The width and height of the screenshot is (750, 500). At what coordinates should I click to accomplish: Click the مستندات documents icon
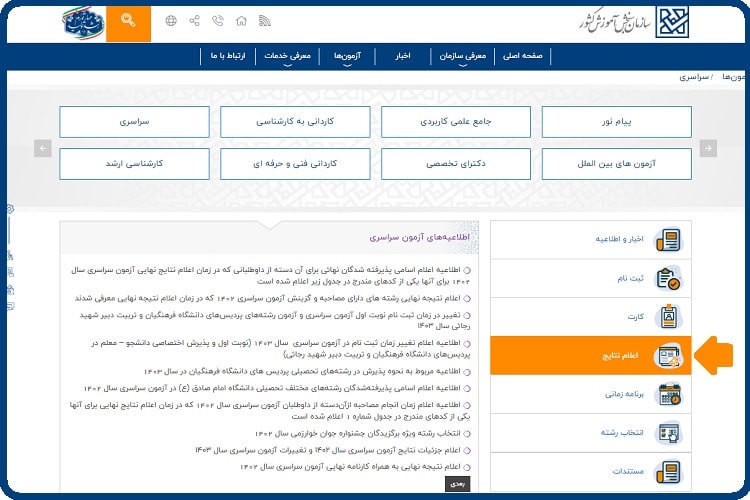[x=669, y=472]
